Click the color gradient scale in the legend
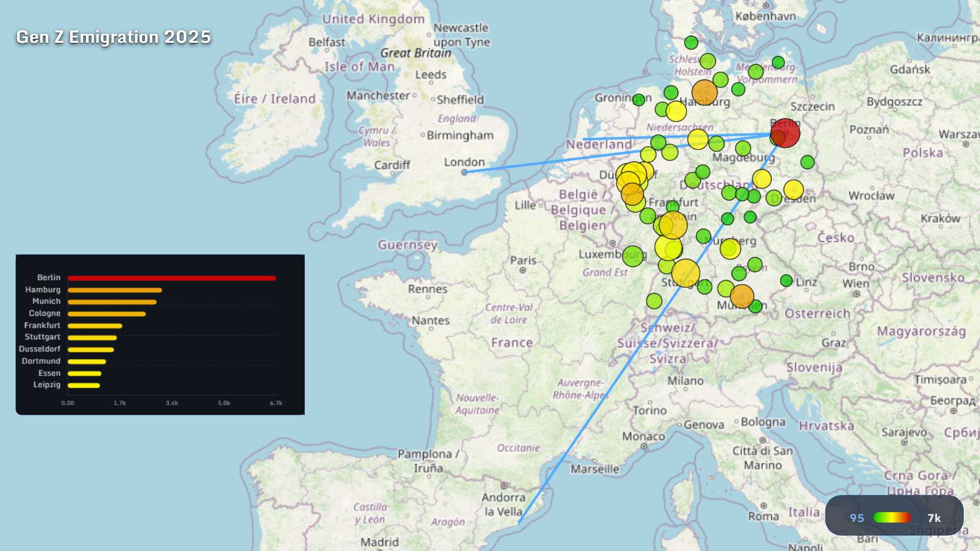 click(892, 517)
